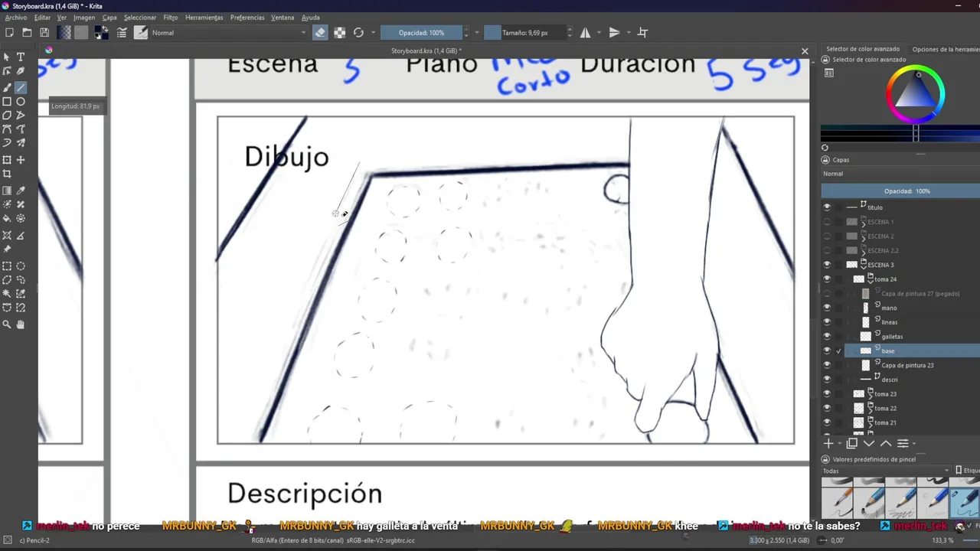980x551 pixels.
Task: Show the ESCENA 1 layer group
Action: pos(826,222)
